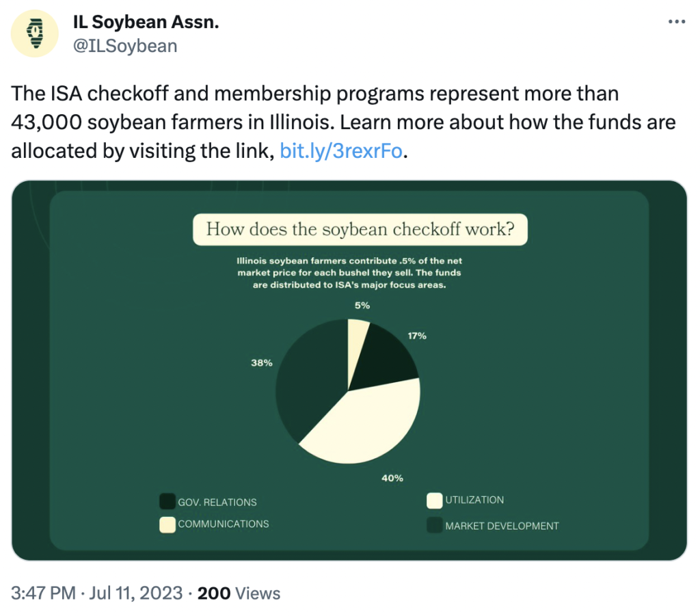This screenshot has width=700, height=616.
Task: Click the chart description paragraph
Action: point(349,272)
